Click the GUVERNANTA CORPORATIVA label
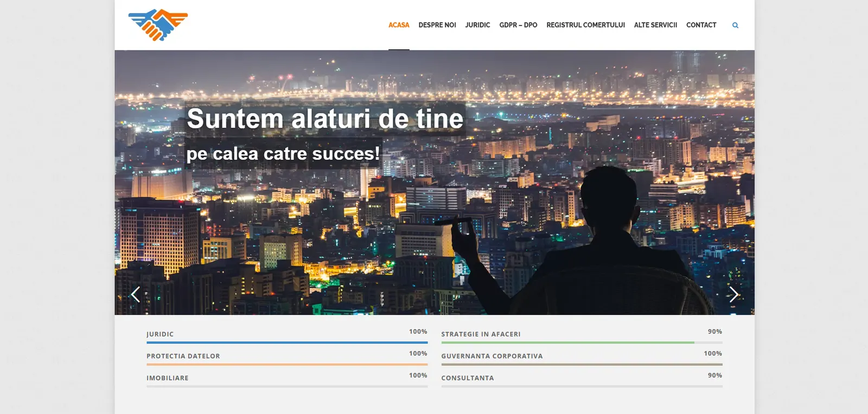Viewport: 868px width, 414px height. 492,356
